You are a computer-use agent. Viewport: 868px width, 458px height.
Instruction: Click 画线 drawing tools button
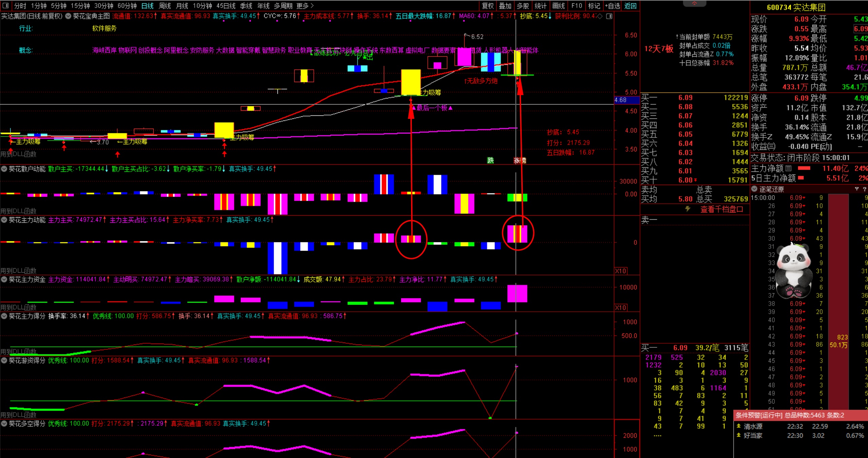pos(558,6)
